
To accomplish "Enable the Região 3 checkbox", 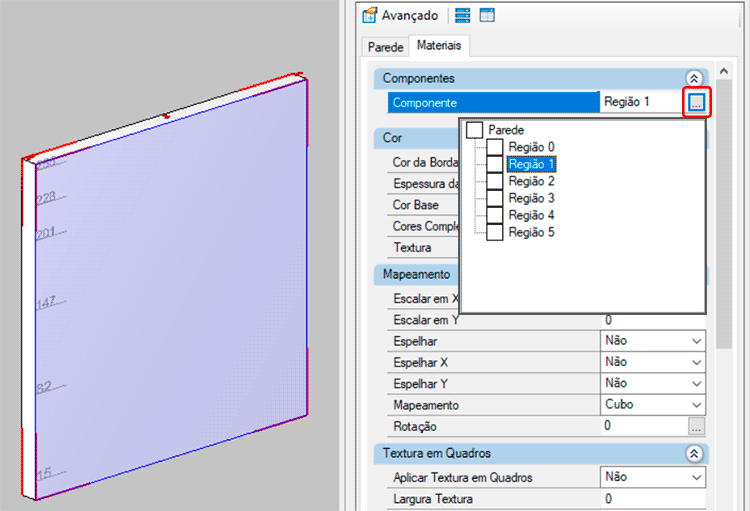I will (x=495, y=198).
